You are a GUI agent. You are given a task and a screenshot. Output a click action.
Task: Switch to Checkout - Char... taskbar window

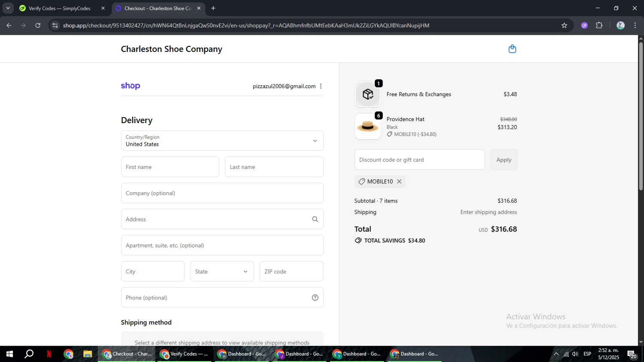pos(127,354)
